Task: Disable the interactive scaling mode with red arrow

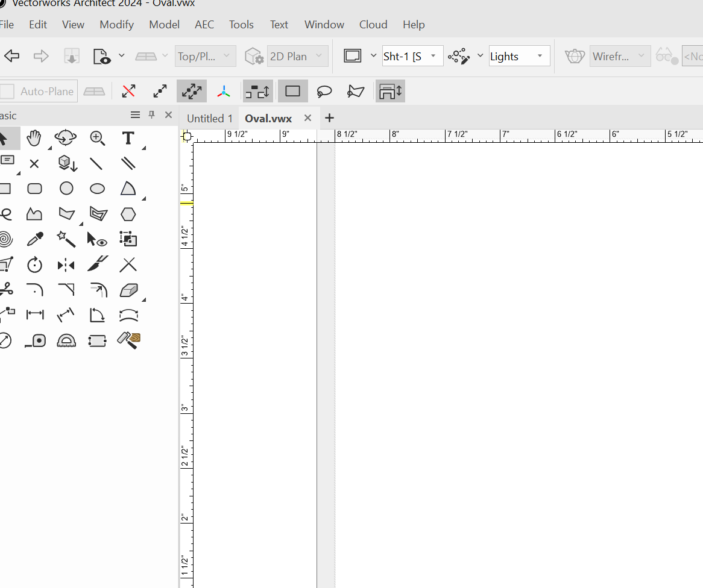Action: (128, 92)
